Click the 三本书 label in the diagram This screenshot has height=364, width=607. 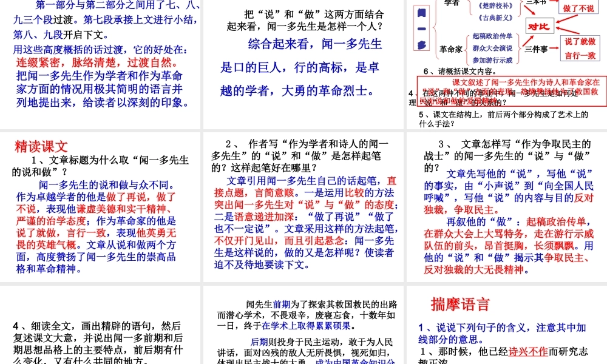point(537,2)
